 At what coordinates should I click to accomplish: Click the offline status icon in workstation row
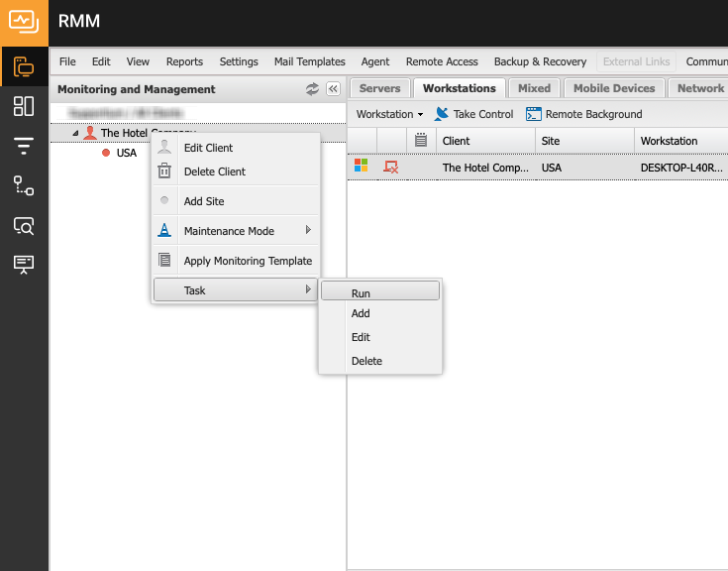(x=391, y=167)
